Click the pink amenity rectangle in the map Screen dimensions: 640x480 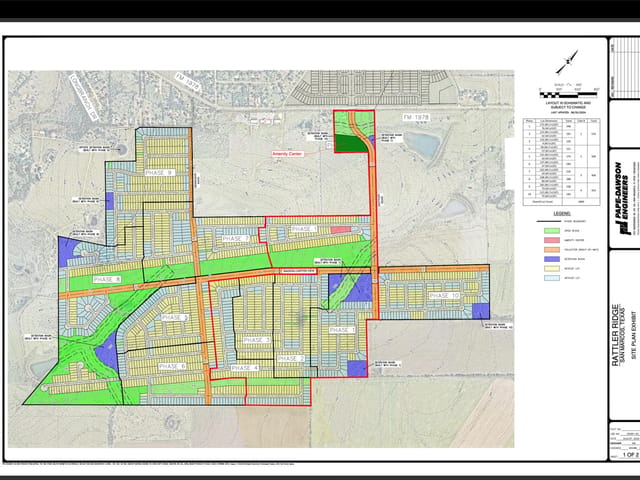click(x=341, y=230)
